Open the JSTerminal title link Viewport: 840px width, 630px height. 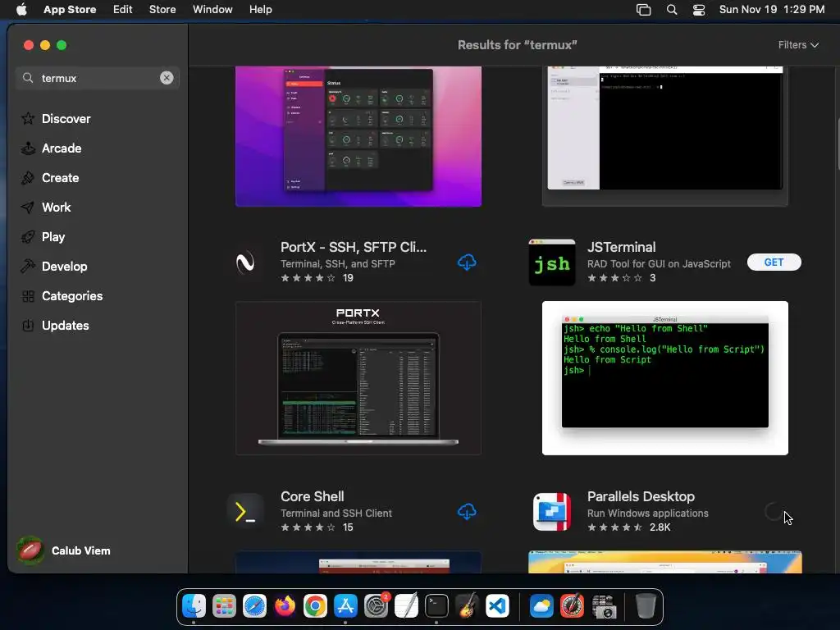pos(621,247)
